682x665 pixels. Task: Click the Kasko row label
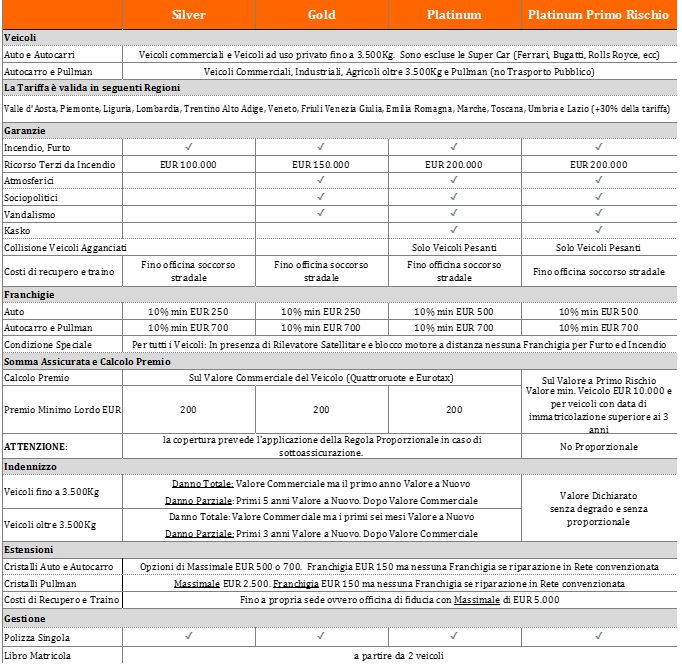(17, 231)
